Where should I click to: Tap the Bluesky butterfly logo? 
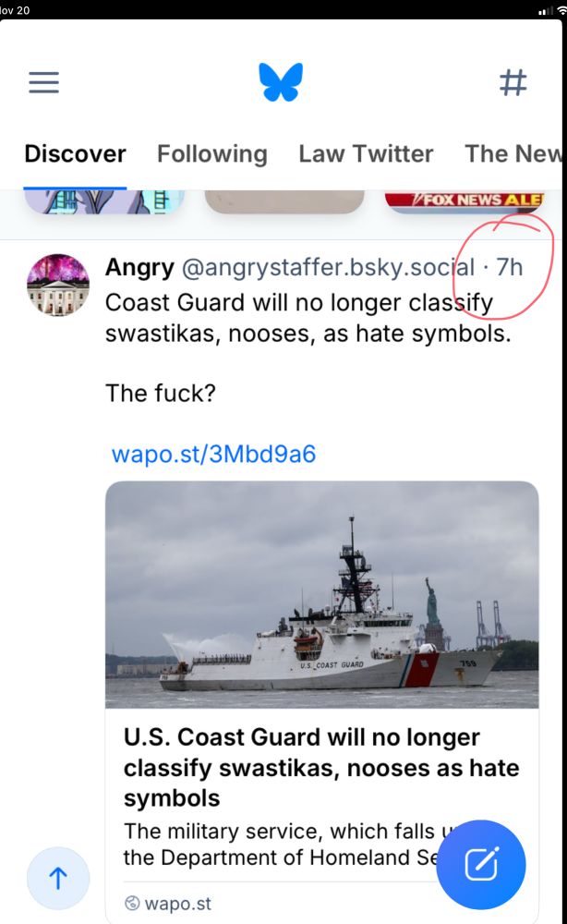coord(281,82)
